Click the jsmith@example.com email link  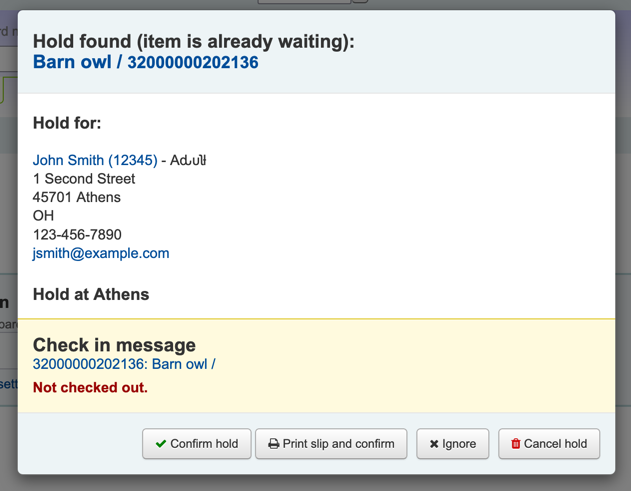click(x=101, y=253)
